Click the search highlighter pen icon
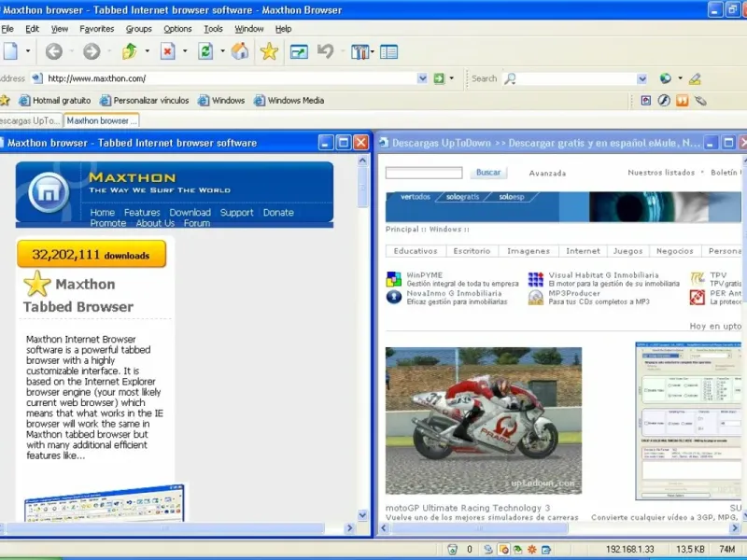The height and width of the screenshot is (560, 747). click(x=695, y=78)
